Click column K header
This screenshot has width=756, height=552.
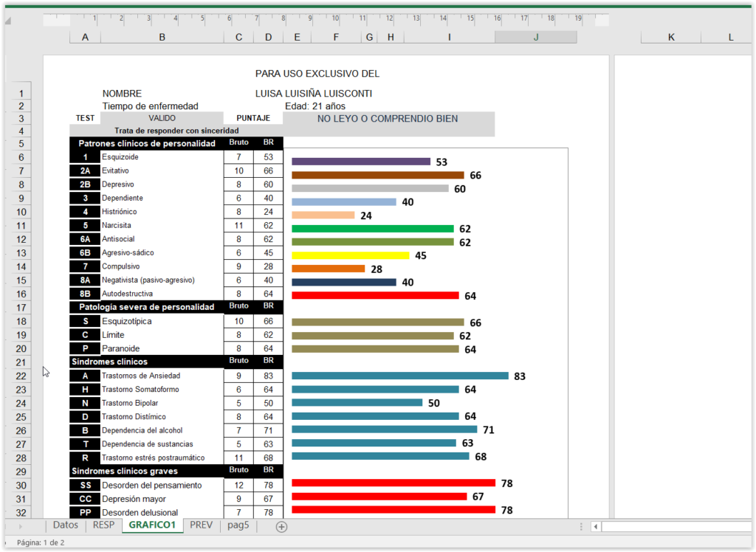(x=670, y=37)
